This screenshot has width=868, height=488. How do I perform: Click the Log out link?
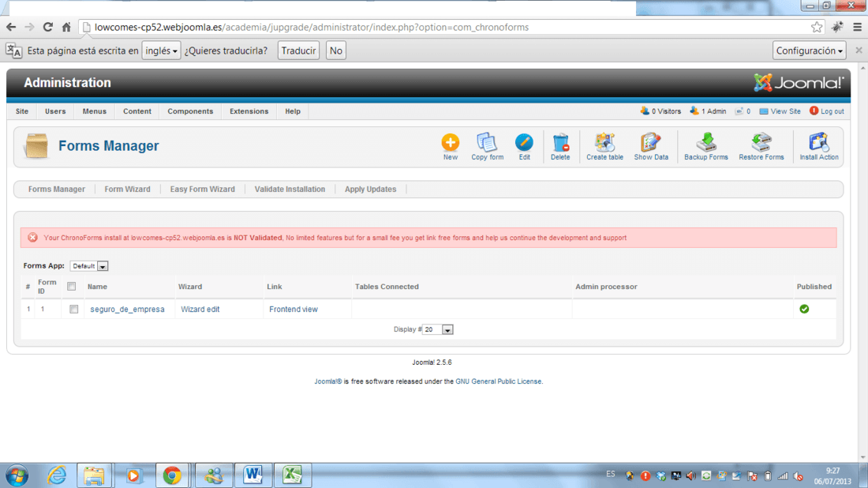(x=827, y=111)
